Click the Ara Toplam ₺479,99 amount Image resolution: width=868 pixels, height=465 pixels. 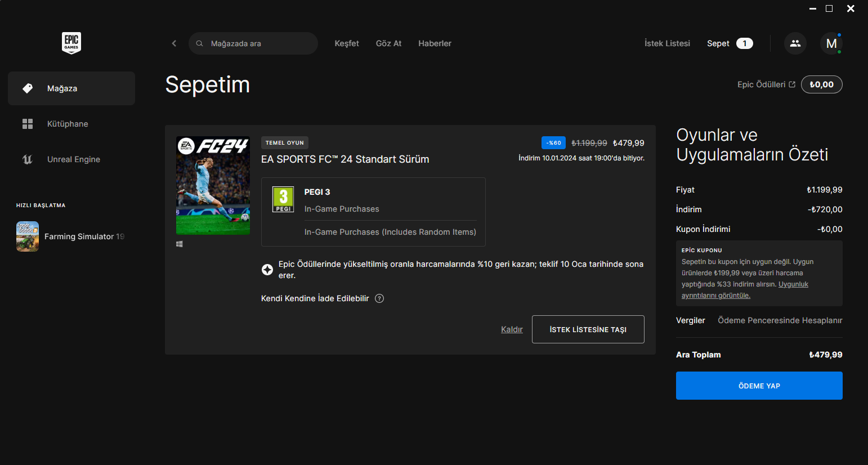[x=826, y=355]
